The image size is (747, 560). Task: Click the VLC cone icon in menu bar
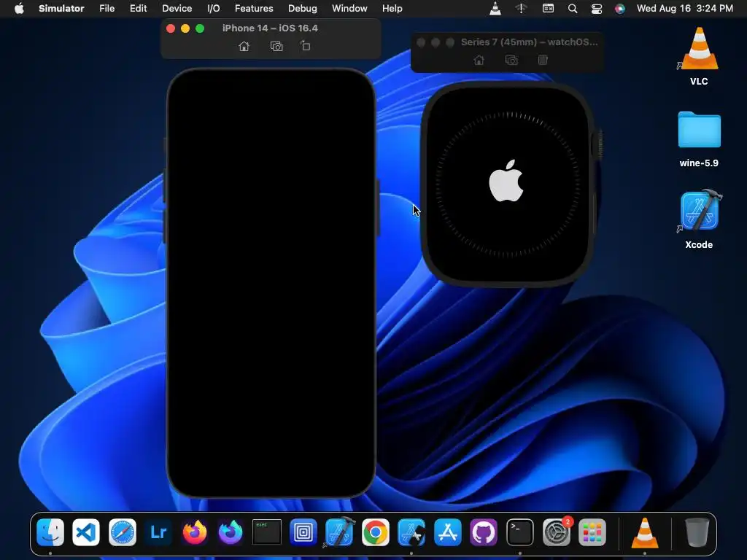495,8
